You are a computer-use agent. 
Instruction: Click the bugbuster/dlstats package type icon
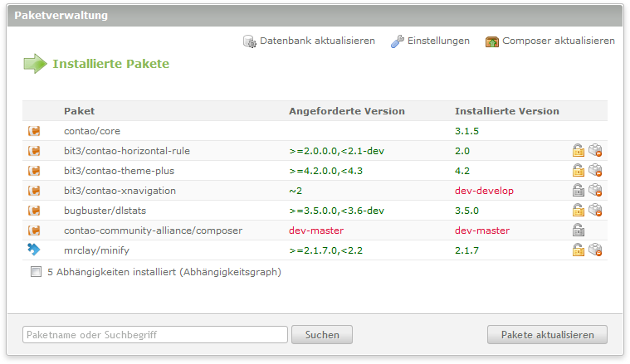pos(34,211)
